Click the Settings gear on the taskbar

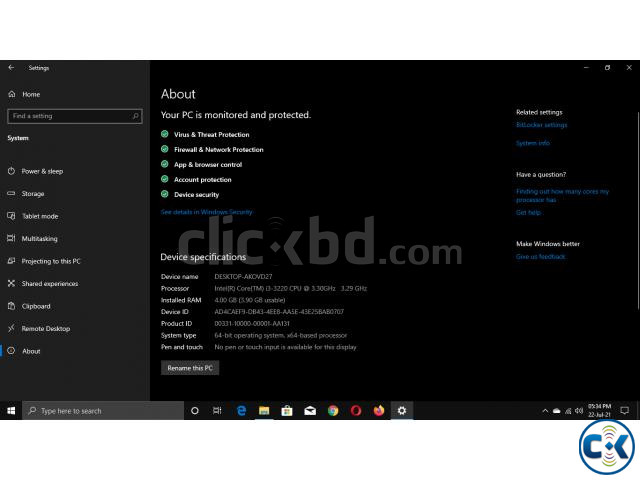(402, 411)
